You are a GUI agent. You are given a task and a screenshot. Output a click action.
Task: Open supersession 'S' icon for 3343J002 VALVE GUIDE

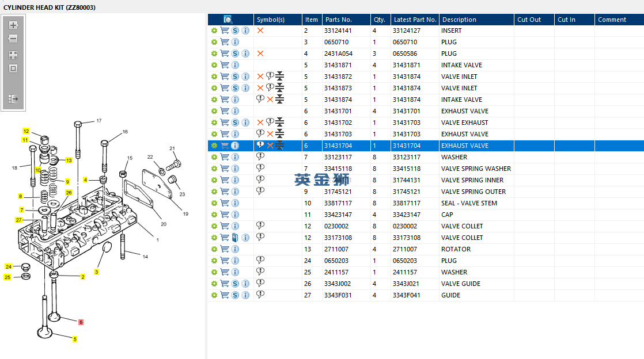pyautogui.click(x=235, y=284)
